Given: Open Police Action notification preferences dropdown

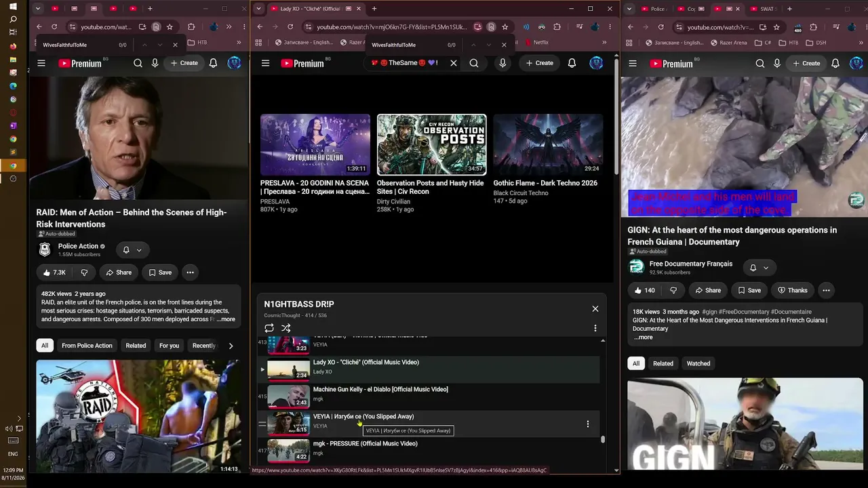Looking at the screenshot, I should (132, 250).
